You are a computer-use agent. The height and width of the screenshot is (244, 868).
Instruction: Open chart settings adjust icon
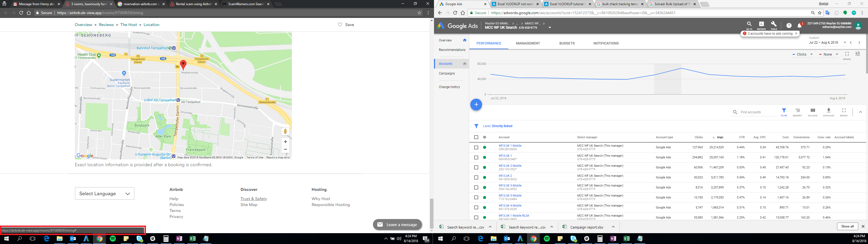(857, 54)
